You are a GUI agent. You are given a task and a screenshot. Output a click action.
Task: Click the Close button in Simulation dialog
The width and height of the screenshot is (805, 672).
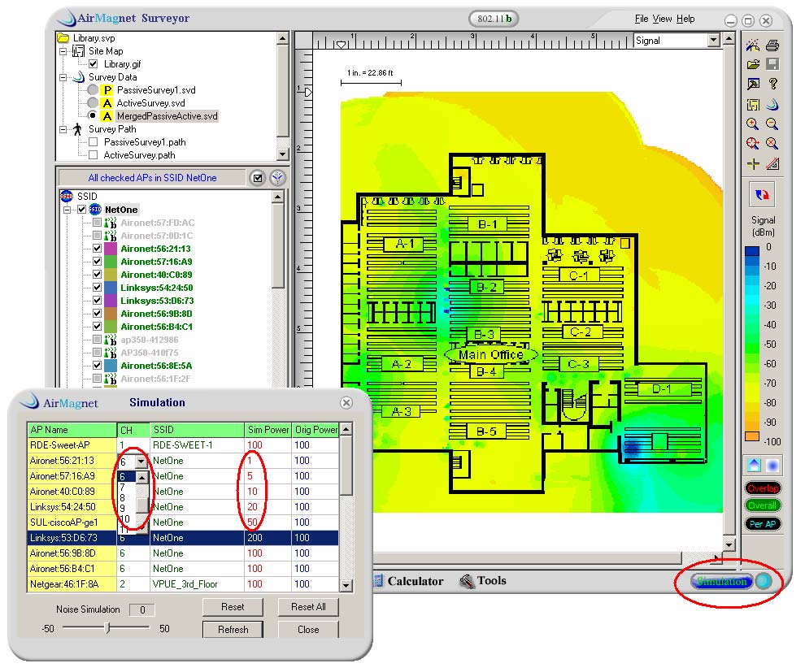[x=308, y=630]
